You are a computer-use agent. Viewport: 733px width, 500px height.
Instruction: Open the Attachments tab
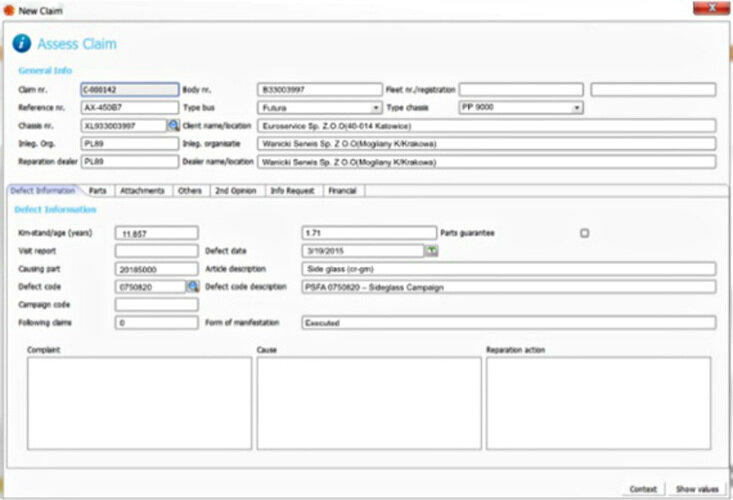point(141,190)
